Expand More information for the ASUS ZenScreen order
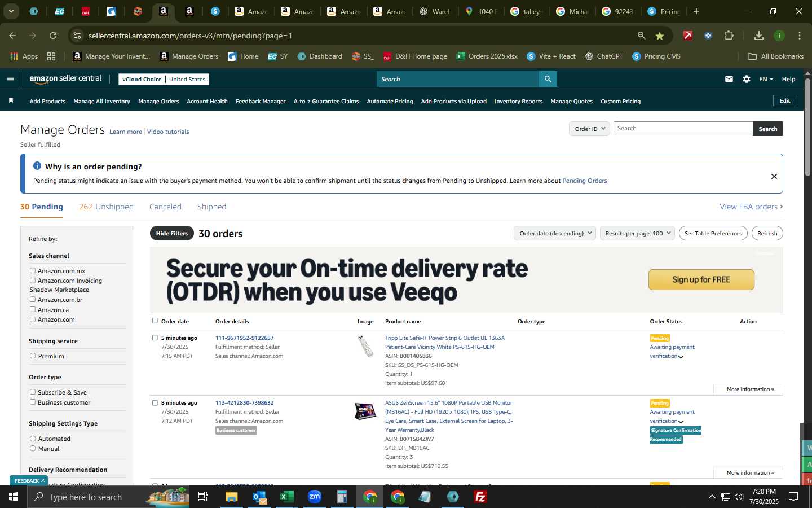The image size is (812, 508). point(748,473)
